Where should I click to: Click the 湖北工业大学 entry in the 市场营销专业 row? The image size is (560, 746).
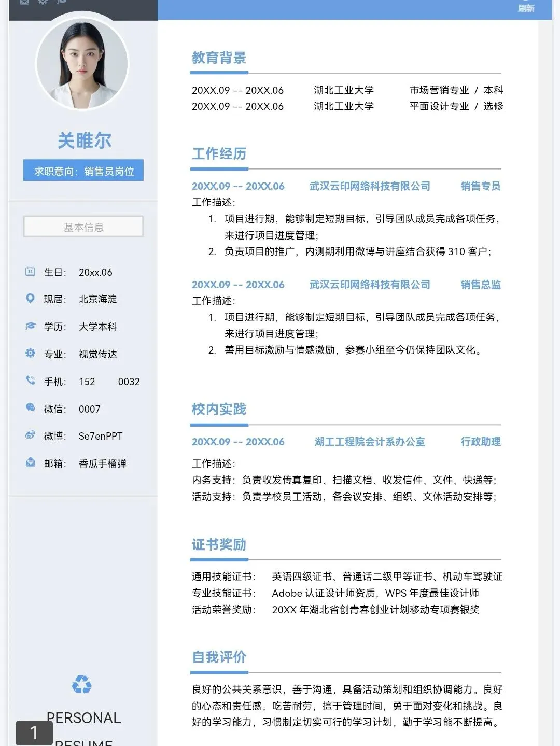point(344,90)
